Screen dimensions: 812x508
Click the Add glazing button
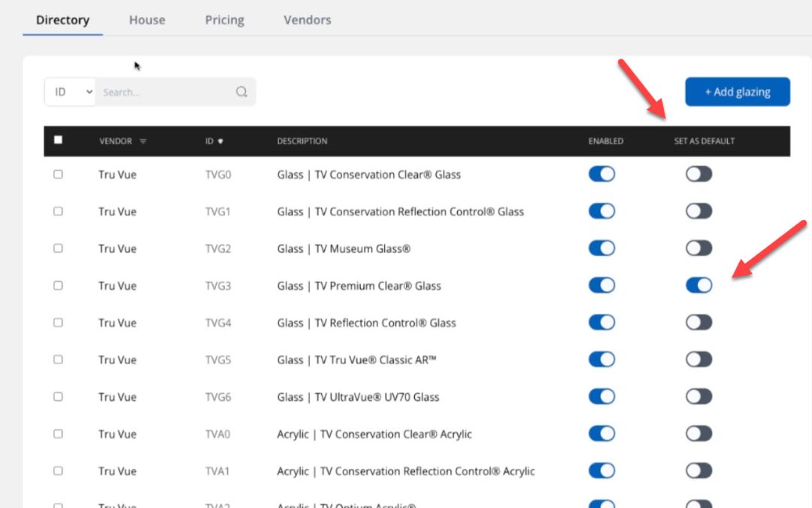738,92
